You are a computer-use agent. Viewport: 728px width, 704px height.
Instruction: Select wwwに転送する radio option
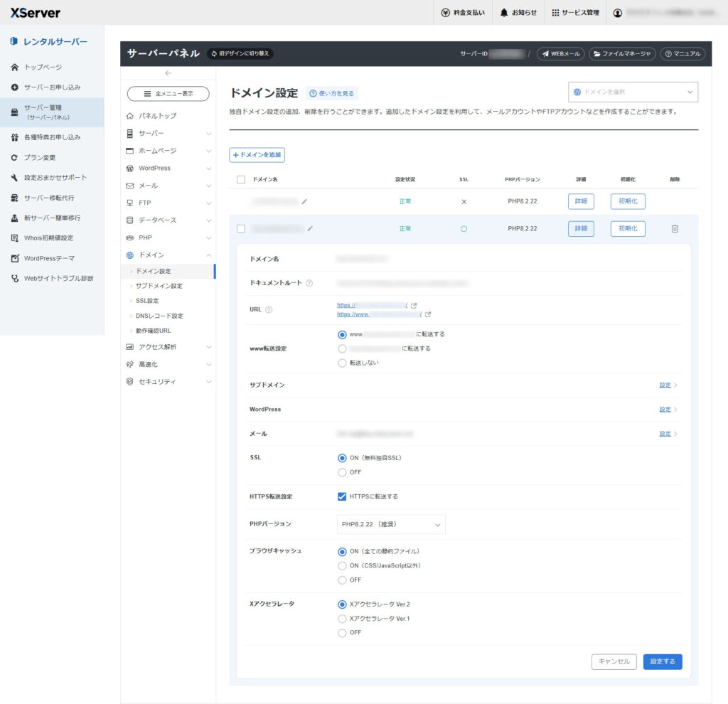pyautogui.click(x=342, y=334)
